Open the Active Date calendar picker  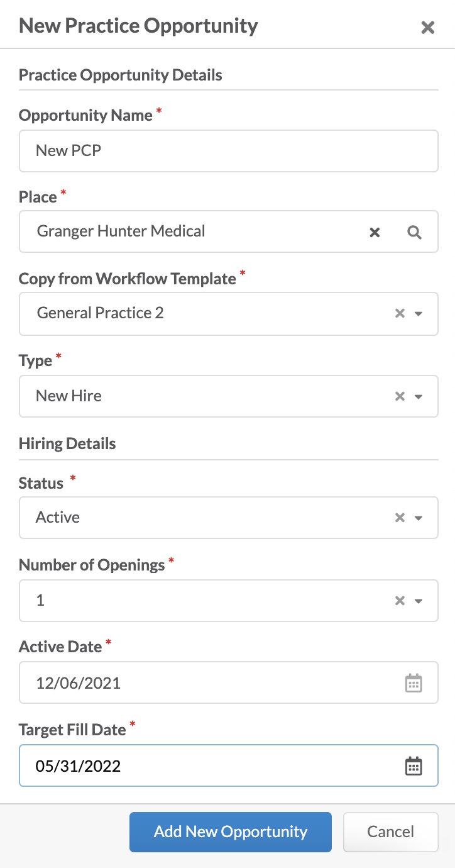click(414, 683)
